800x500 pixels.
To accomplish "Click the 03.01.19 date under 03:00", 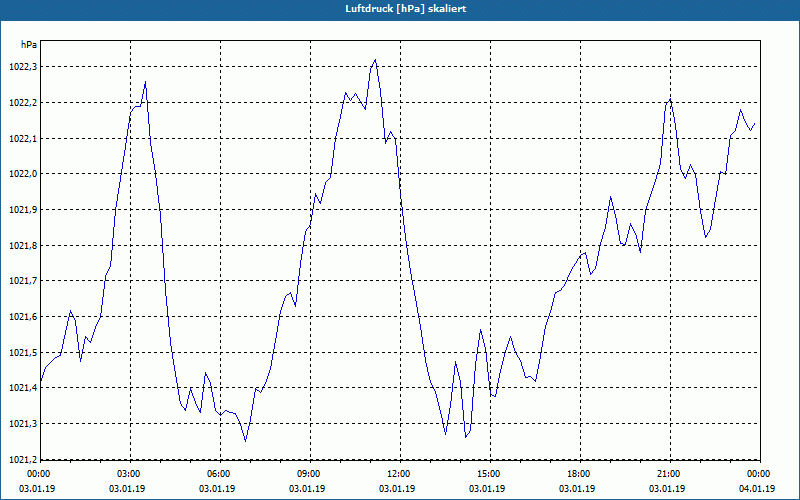I will coord(128,489).
